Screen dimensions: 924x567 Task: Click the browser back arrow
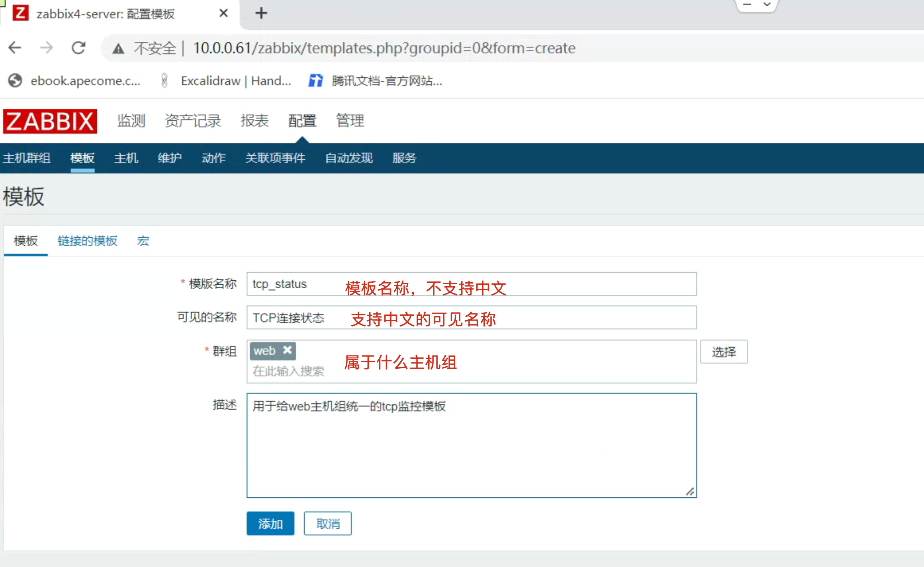tap(15, 48)
